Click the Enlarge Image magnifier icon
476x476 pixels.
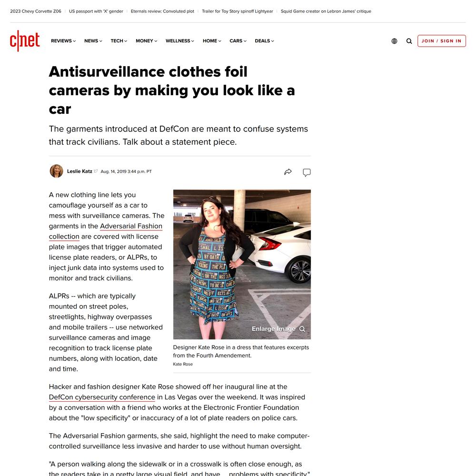click(302, 329)
